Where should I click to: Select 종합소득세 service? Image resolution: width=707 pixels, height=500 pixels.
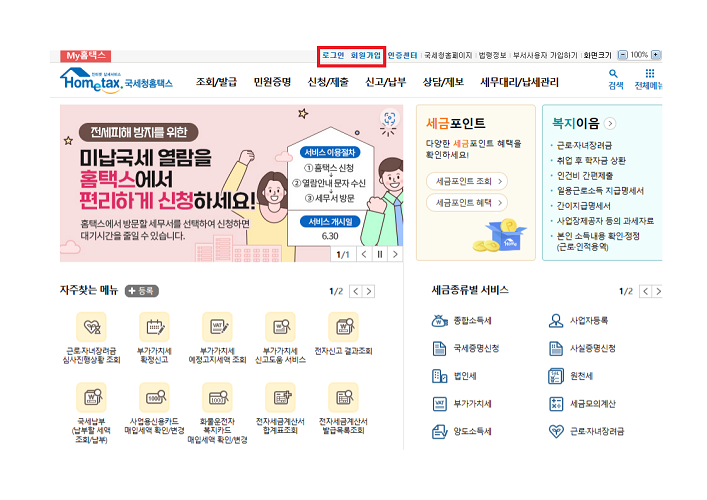pos(461,321)
